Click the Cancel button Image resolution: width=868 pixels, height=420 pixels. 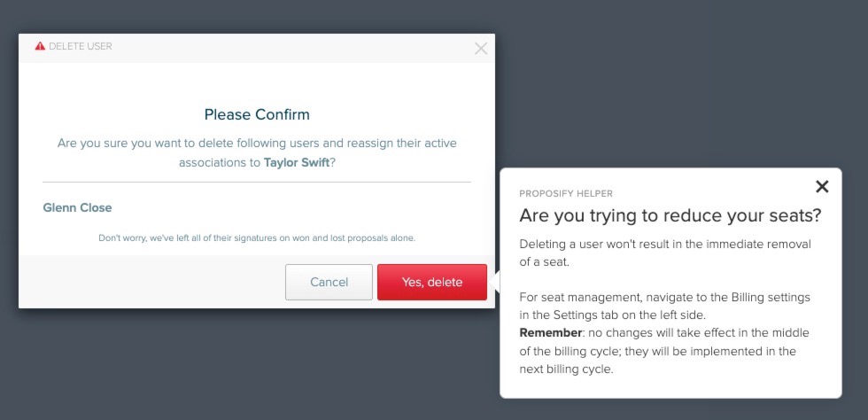[x=329, y=282]
